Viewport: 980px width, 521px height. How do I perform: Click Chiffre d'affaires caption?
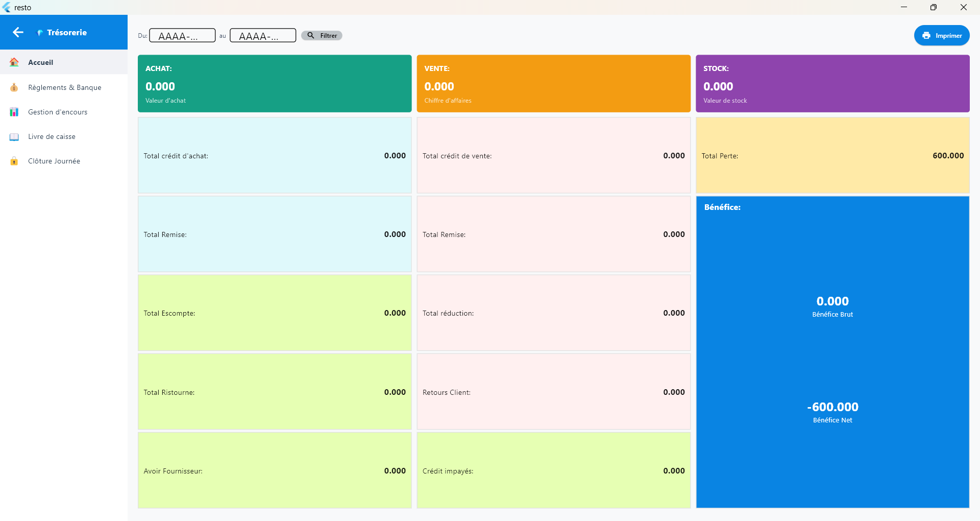pos(448,101)
